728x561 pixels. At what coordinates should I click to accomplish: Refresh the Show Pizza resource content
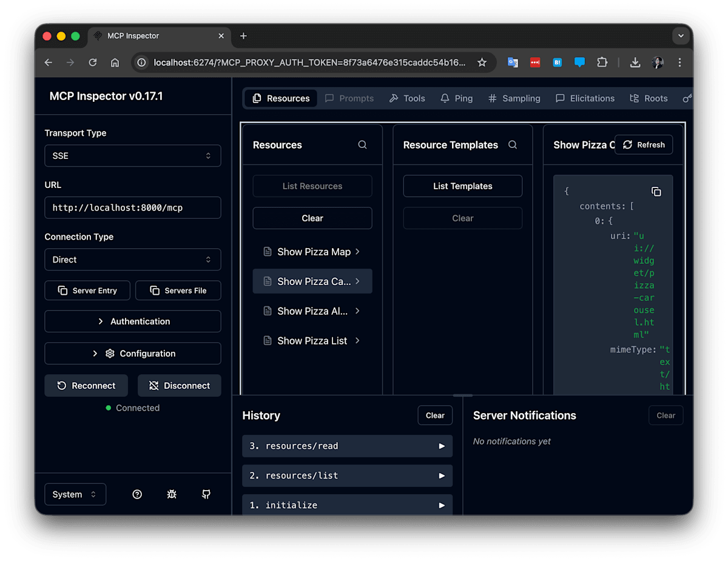(644, 145)
